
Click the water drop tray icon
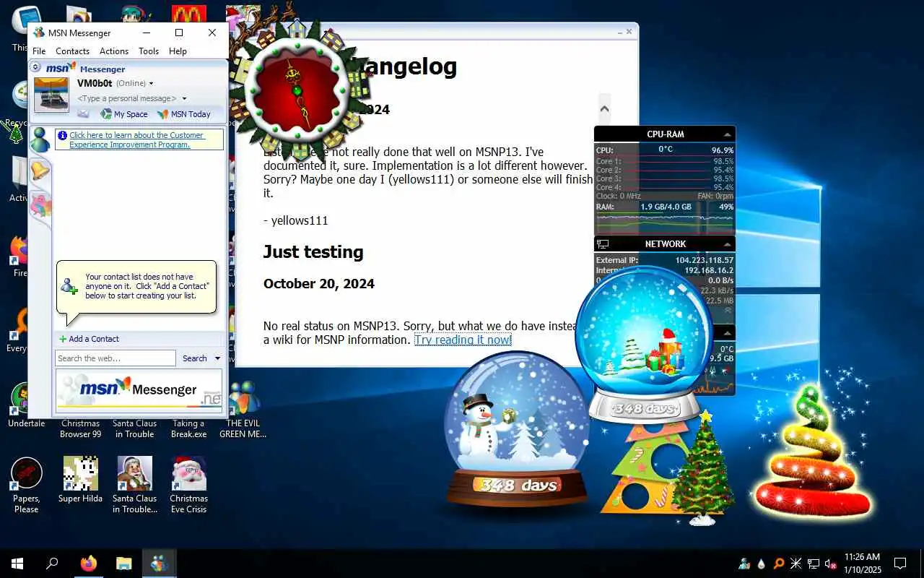point(761,564)
